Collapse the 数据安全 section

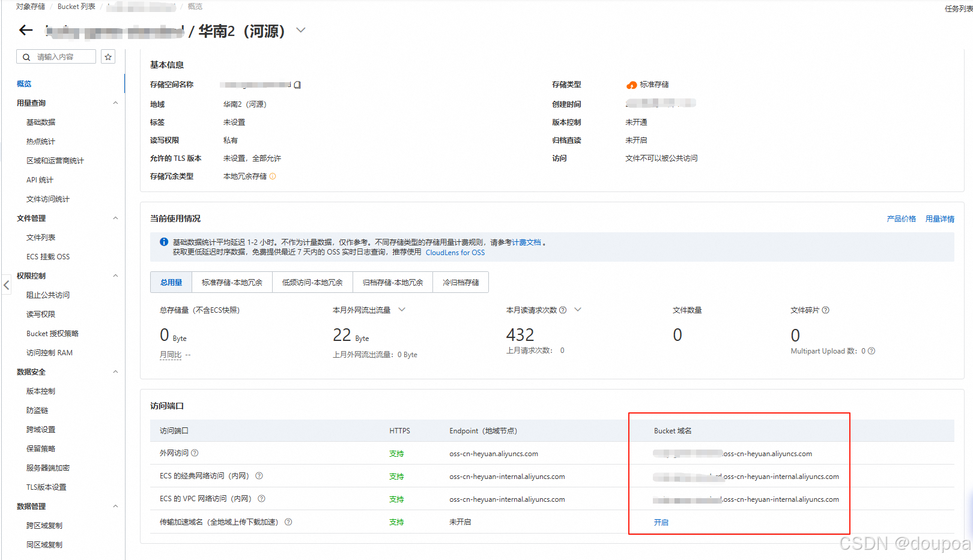pos(115,372)
